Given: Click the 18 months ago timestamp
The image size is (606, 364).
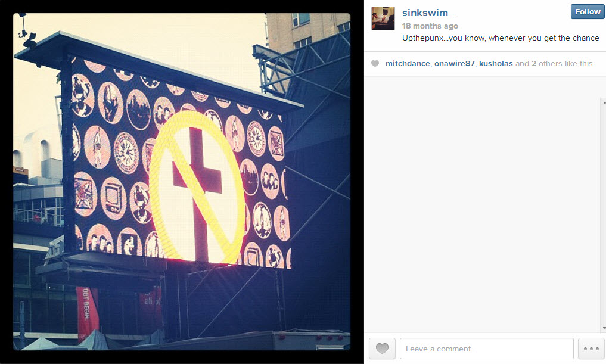Looking at the screenshot, I should coord(430,26).
